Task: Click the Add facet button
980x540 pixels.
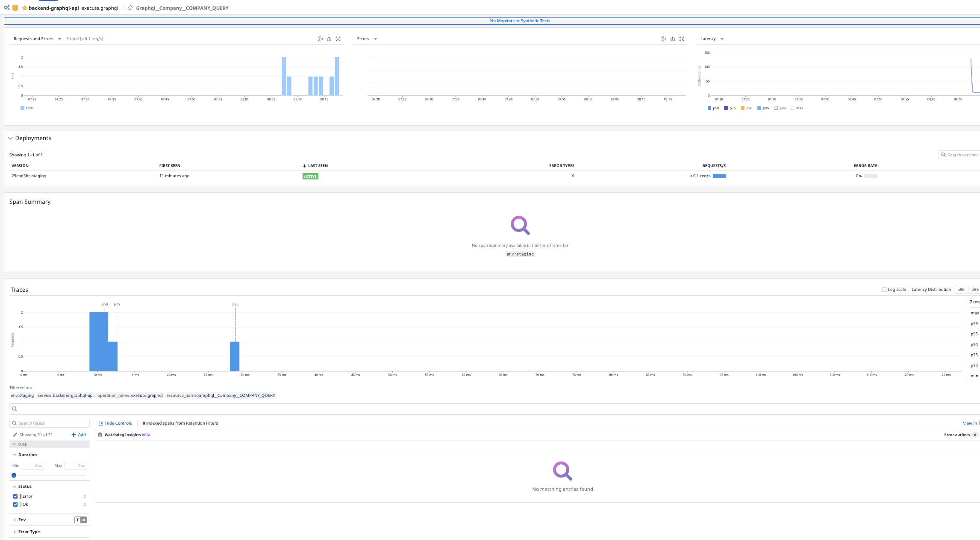Action: (79, 434)
